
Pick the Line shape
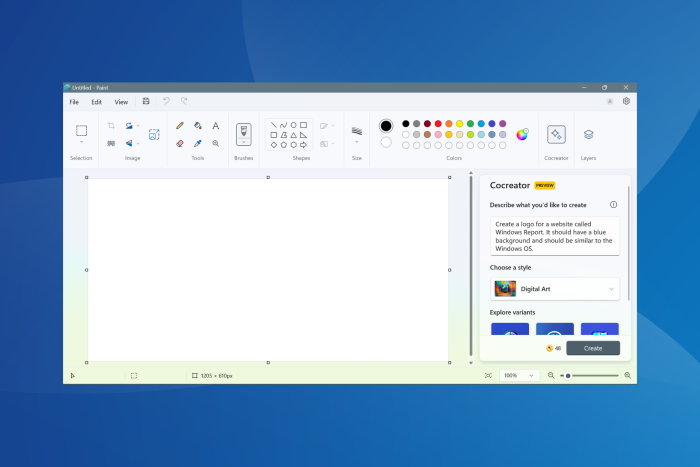274,125
